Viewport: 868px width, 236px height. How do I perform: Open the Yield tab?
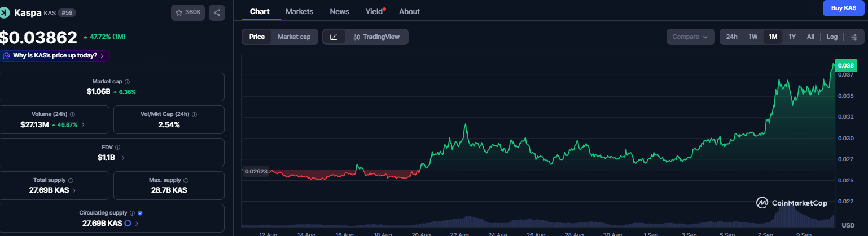click(374, 11)
